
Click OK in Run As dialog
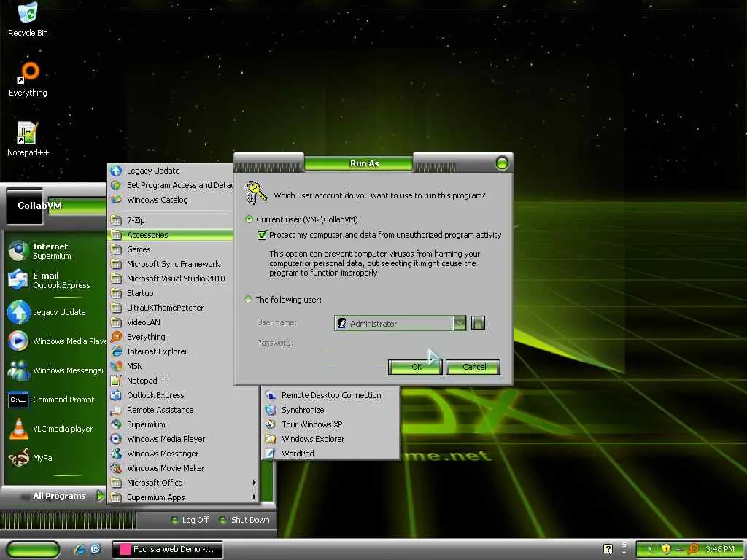(416, 367)
